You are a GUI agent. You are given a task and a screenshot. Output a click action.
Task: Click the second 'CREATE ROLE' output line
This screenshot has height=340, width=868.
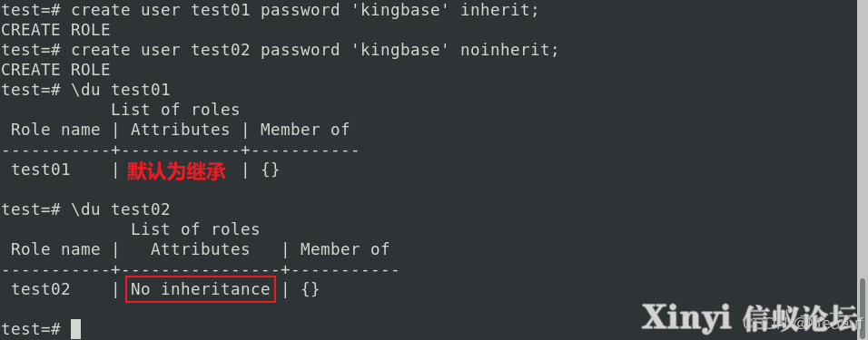(55, 70)
